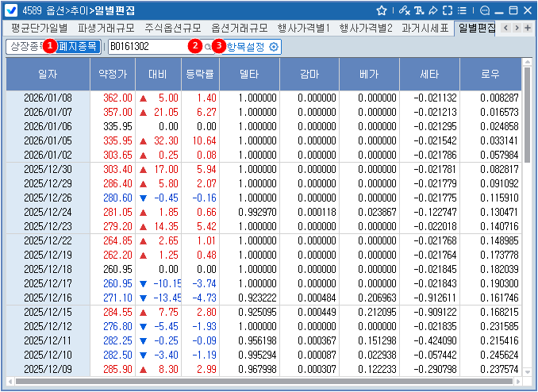Switch to the 파생거래규모 tab
This screenshot has width=538, height=392.
coord(106,28)
